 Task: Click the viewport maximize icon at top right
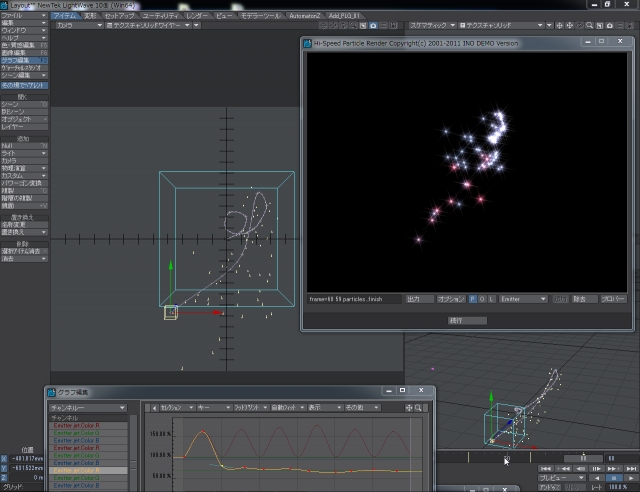coord(630,24)
